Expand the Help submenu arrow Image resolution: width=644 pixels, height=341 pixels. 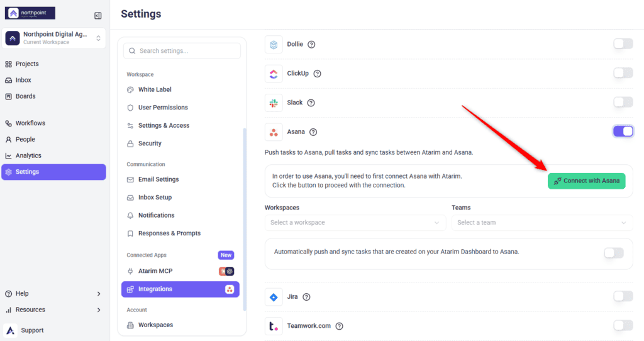[x=99, y=294]
